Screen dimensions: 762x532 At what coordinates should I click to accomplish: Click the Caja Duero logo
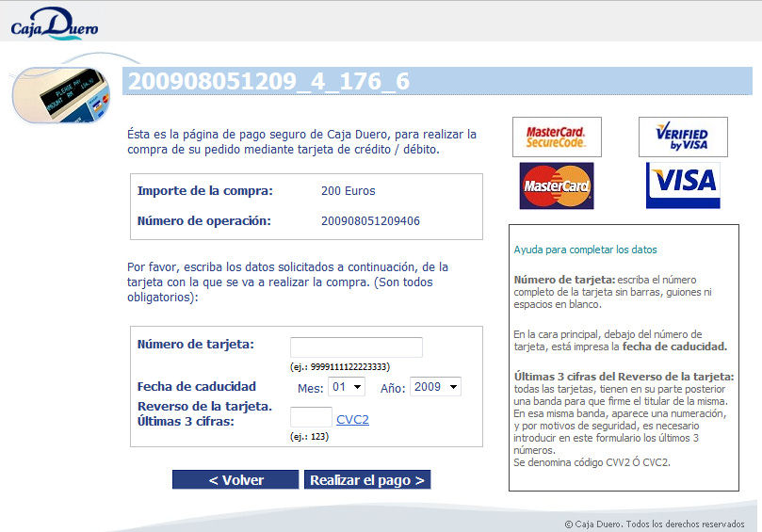54,24
